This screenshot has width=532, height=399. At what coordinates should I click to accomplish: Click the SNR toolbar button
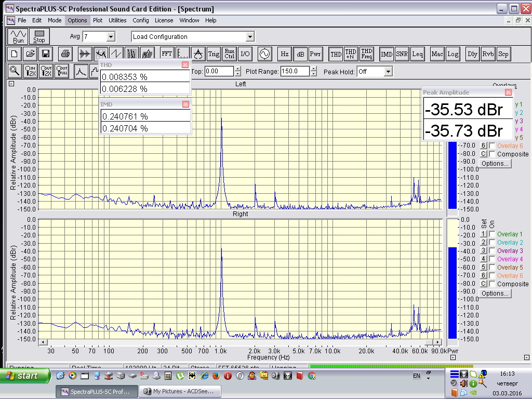pyautogui.click(x=402, y=54)
